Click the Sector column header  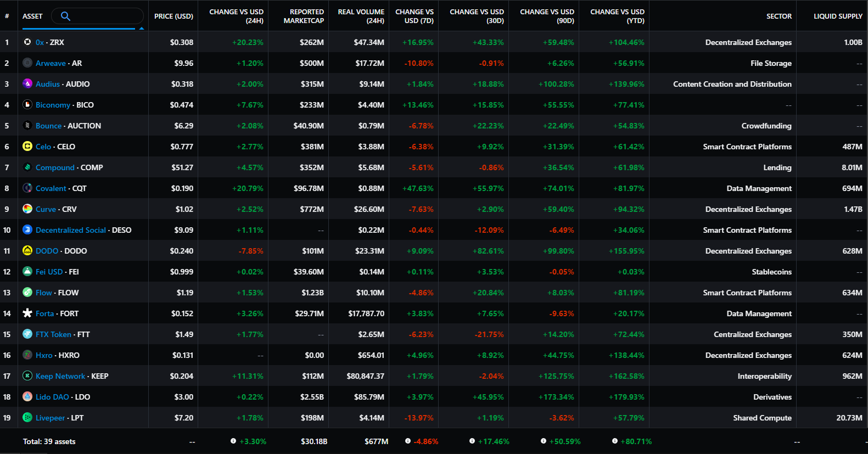[x=779, y=16]
